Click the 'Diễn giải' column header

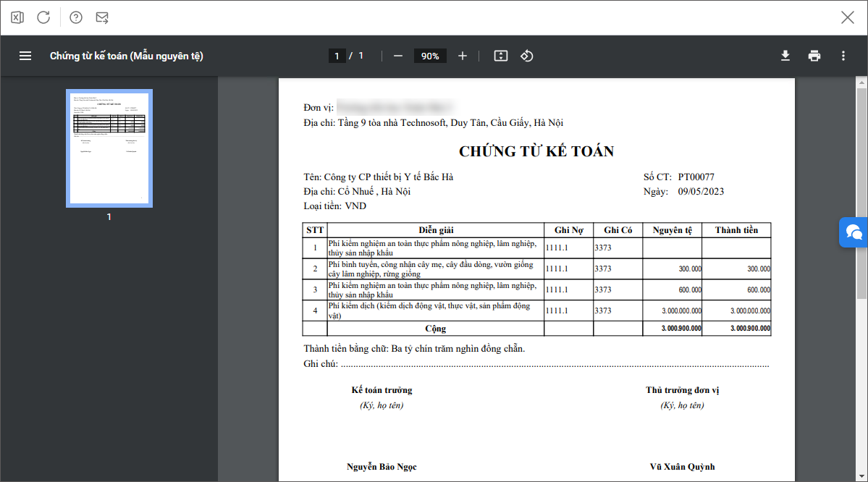pos(436,230)
